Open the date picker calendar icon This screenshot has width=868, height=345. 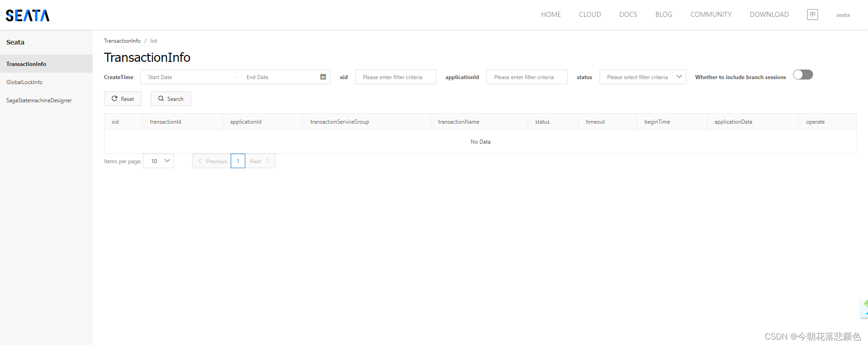323,77
